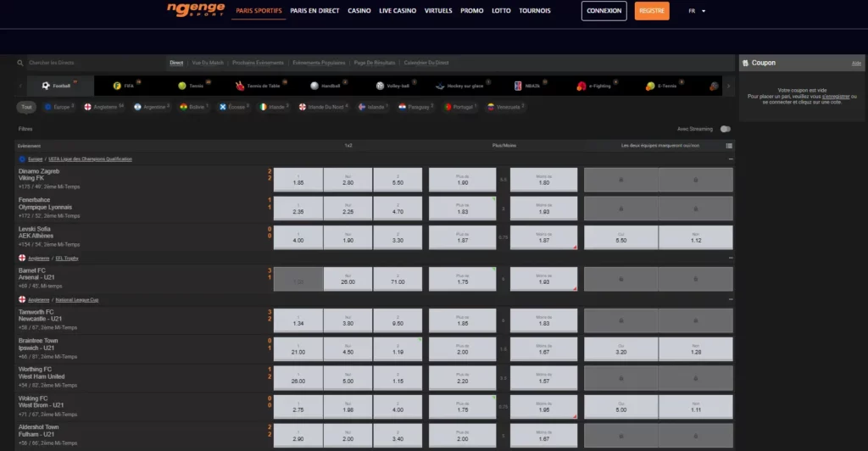Open the National League Cup link
The height and width of the screenshot is (451, 868).
[77, 299]
